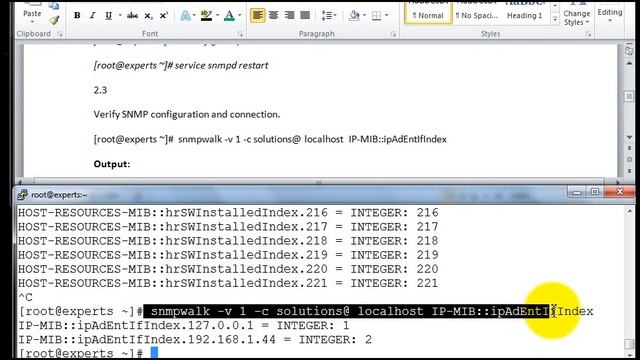Screen dimensions: 640x360
Task: Select the Normal style
Action: [428, 13]
